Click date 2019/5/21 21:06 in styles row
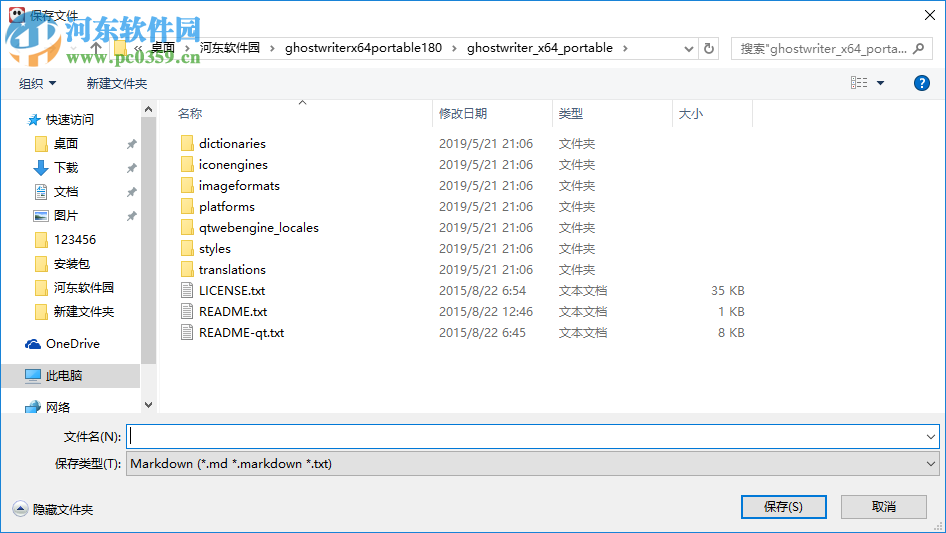The height and width of the screenshot is (533, 946). pos(486,248)
